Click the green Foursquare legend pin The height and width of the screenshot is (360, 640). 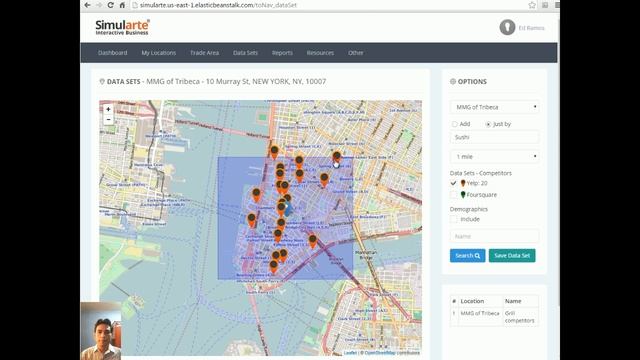463,195
